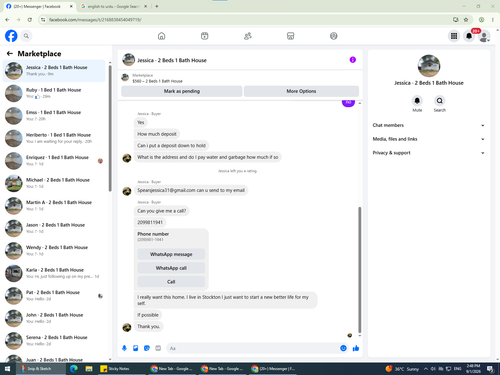
Task: Click More Options button
Action: (301, 91)
